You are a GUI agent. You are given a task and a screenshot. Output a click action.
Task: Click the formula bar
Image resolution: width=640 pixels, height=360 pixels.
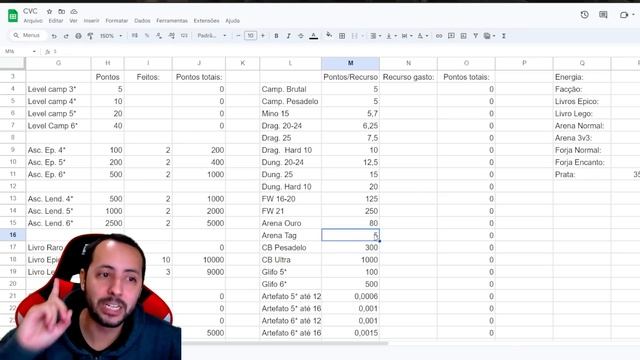[347, 51]
